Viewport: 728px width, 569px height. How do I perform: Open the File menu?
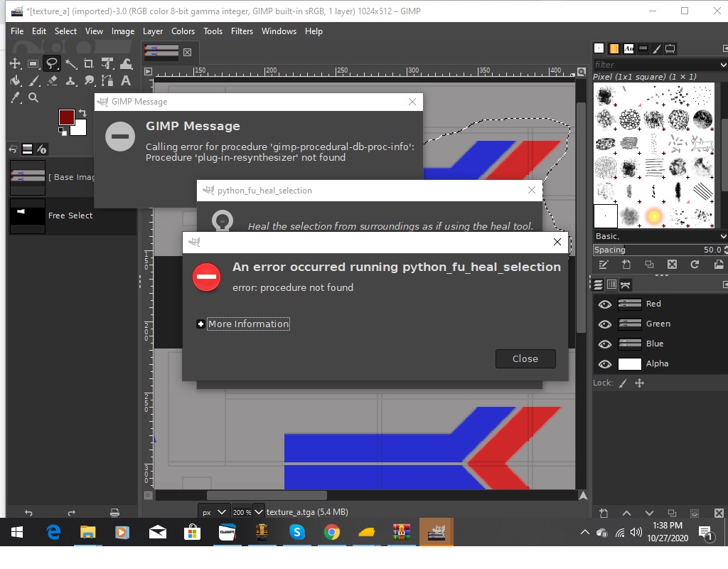17,31
